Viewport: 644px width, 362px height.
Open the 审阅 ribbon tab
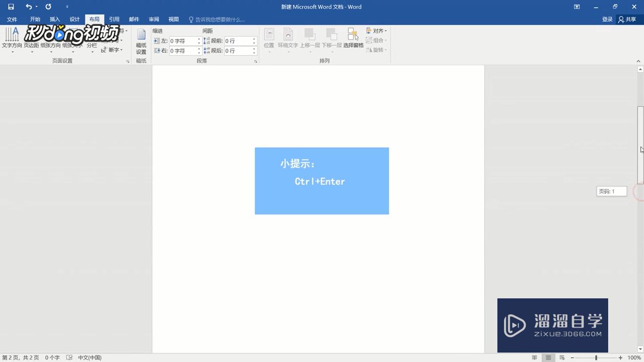tap(154, 19)
